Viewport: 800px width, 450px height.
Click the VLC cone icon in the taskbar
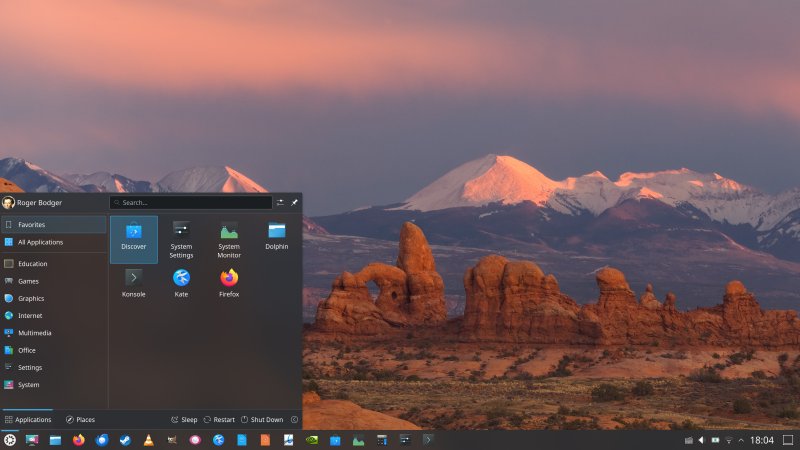tap(149, 440)
